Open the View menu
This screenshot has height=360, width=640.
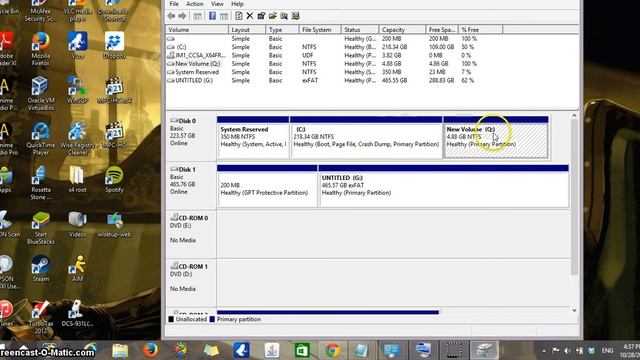tap(217, 4)
